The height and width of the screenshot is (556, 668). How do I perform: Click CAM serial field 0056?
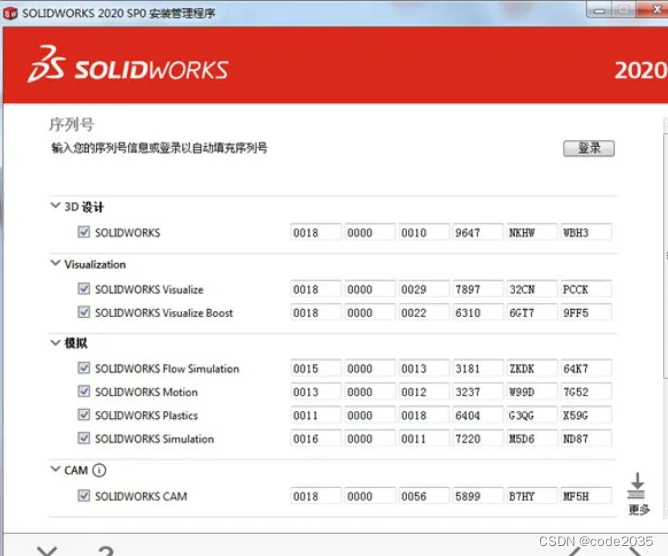click(424, 496)
